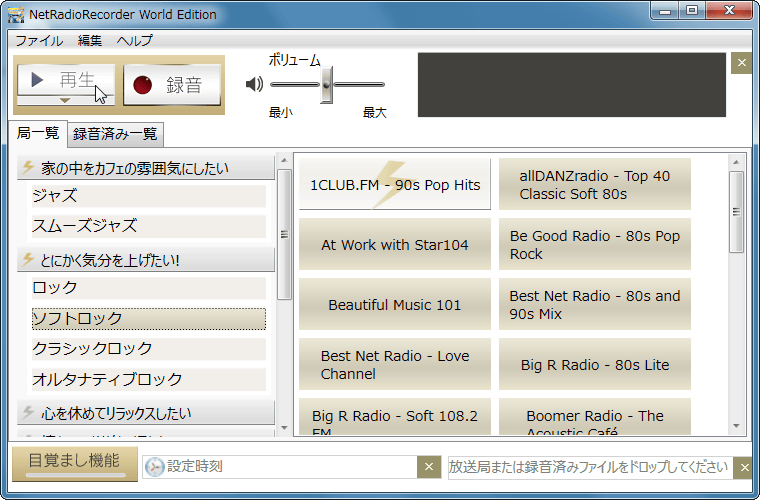Close the dark display panel with its X
Screen dimensions: 760x500
742,63
